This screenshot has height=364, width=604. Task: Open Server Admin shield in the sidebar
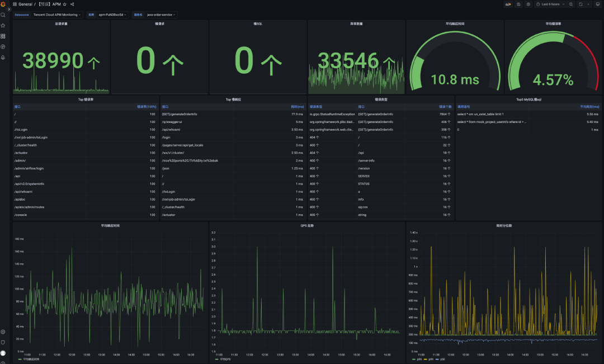click(x=3, y=342)
